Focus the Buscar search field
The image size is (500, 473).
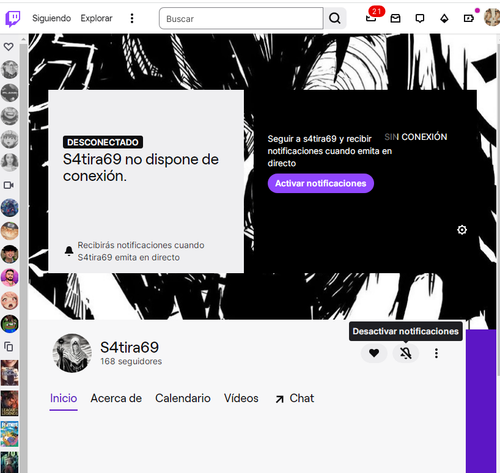[241, 18]
